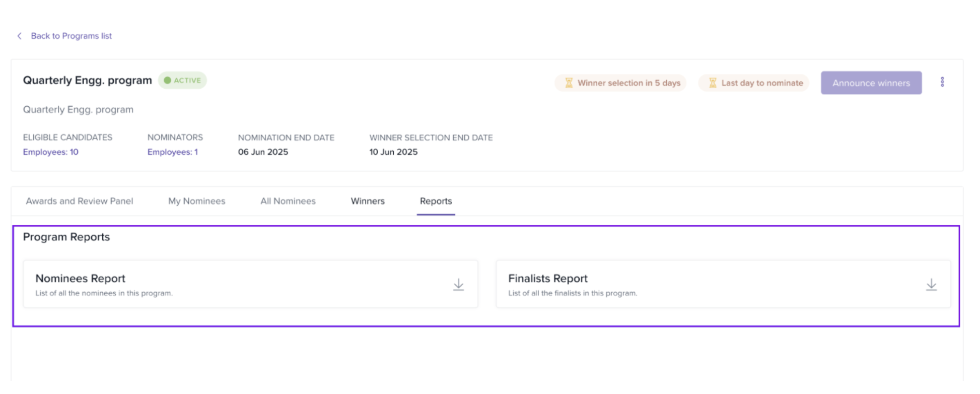Click the Nominees Report card title

tap(80, 279)
